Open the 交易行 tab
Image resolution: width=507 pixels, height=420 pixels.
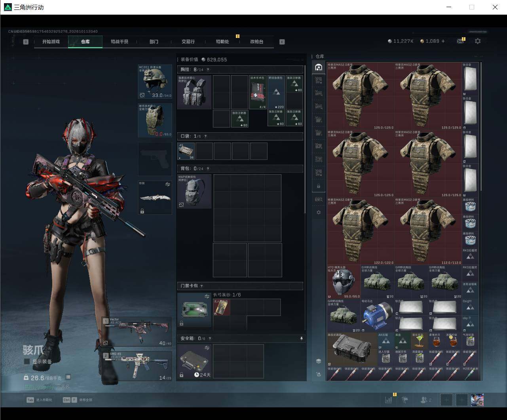coord(188,42)
